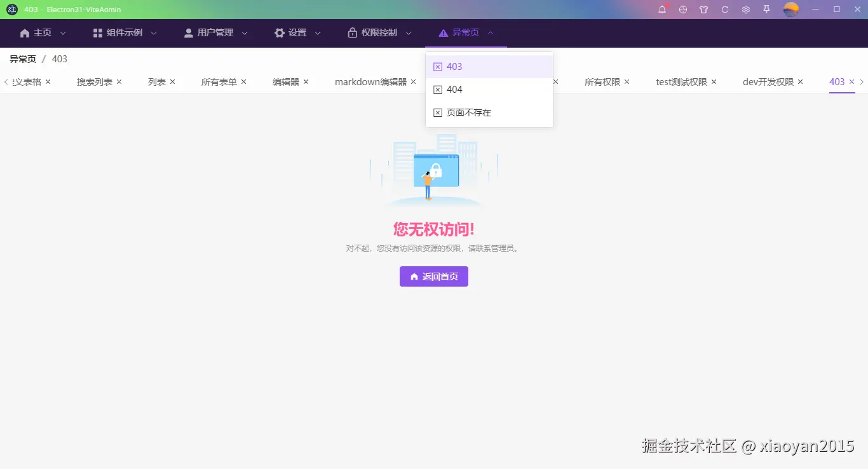Close the 403 tab
The width and height of the screenshot is (868, 469).
(x=851, y=82)
